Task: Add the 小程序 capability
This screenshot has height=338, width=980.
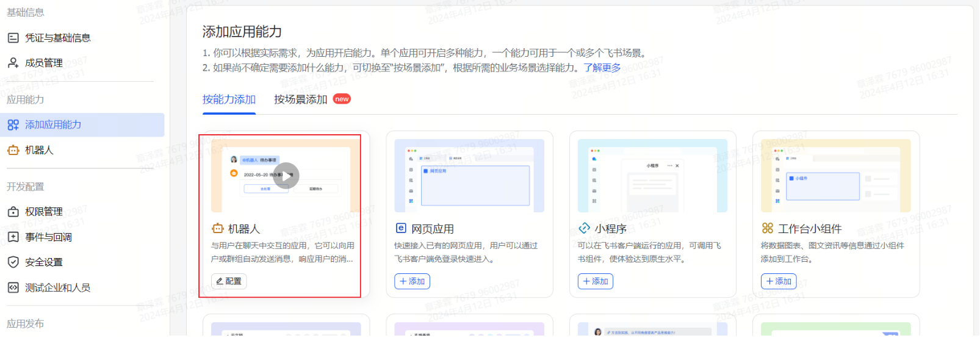Action: click(x=596, y=281)
